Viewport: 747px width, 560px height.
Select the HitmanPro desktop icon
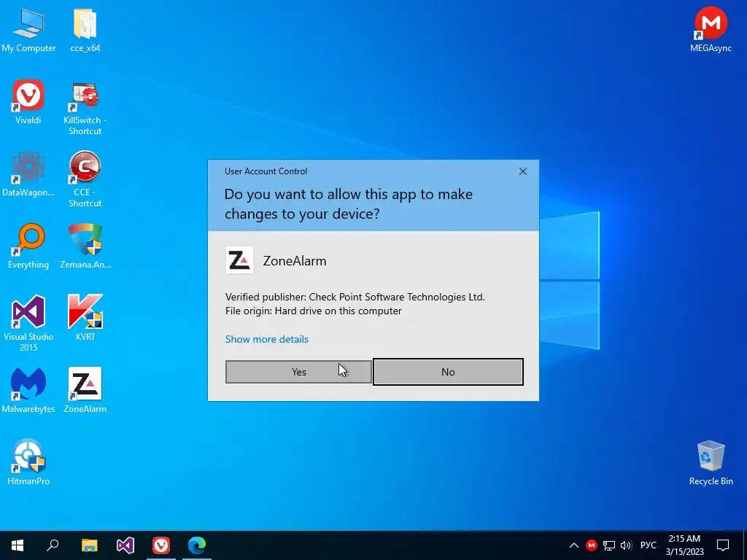point(28,462)
